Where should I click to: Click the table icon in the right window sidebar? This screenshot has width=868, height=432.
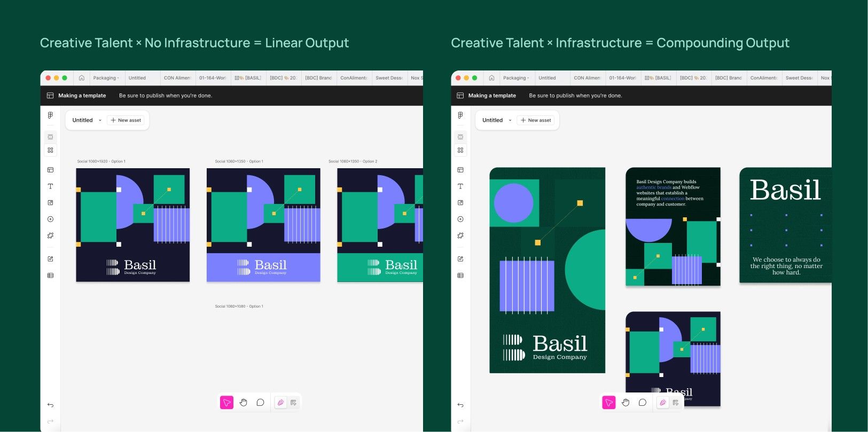pyautogui.click(x=460, y=276)
